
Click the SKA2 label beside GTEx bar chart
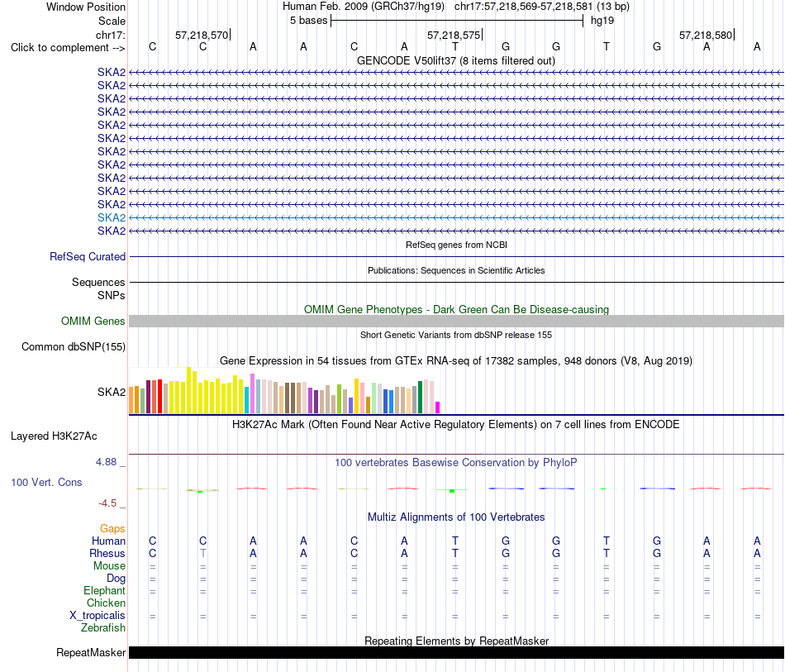(112, 392)
